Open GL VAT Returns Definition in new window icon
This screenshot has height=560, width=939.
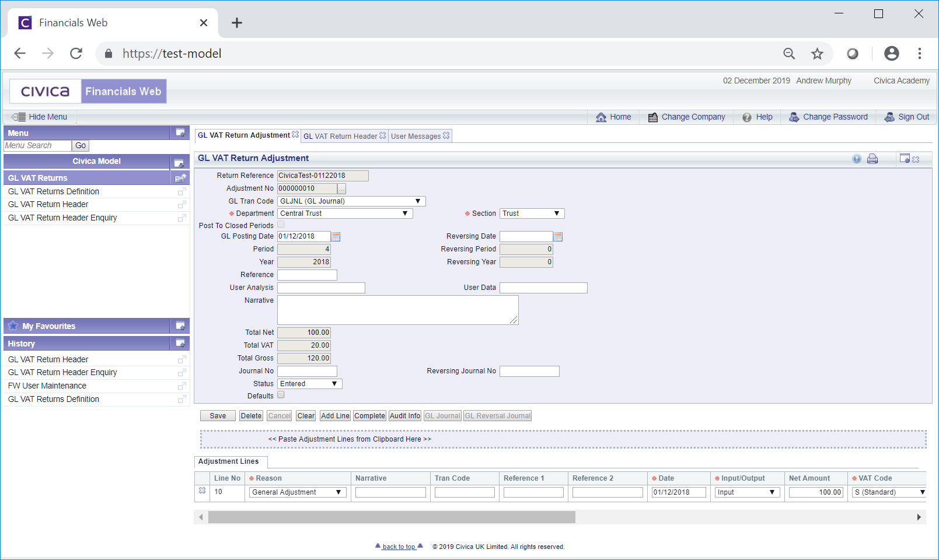[x=181, y=191]
